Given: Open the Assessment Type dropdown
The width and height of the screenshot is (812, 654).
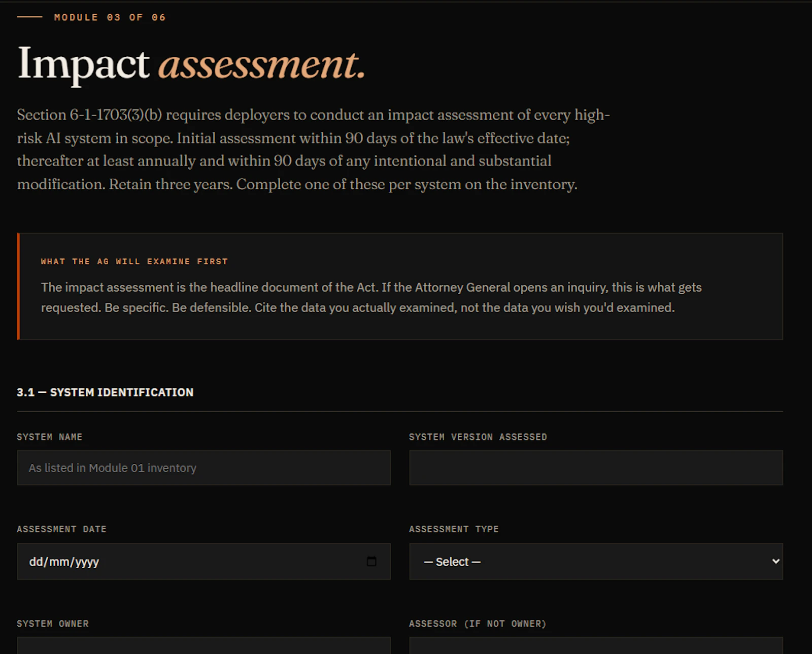Looking at the screenshot, I should (x=596, y=561).
